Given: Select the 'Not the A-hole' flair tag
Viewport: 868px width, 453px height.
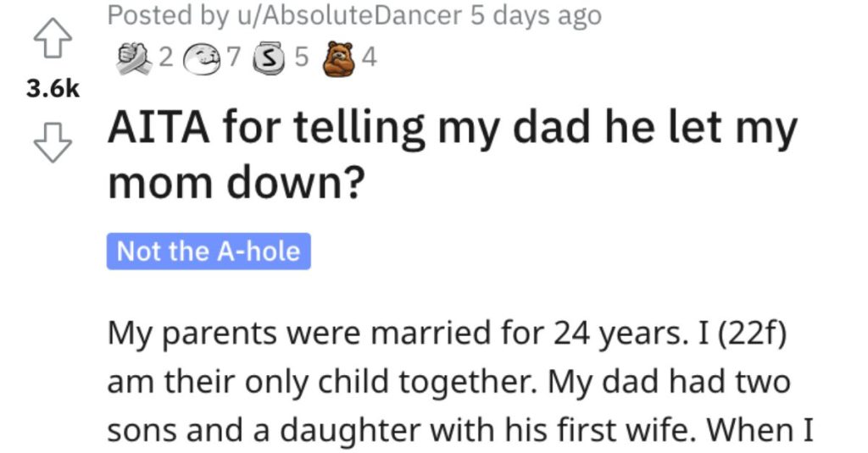Looking at the screenshot, I should pos(209,251).
